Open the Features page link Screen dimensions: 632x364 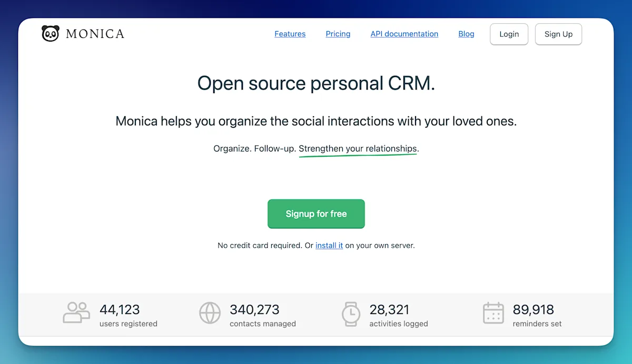(290, 34)
